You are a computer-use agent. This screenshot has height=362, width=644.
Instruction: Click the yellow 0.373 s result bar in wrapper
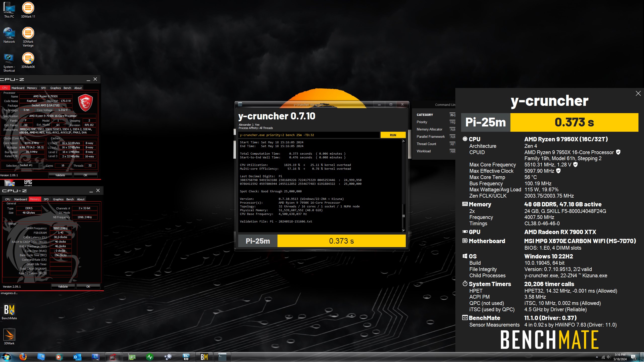pyautogui.click(x=341, y=241)
